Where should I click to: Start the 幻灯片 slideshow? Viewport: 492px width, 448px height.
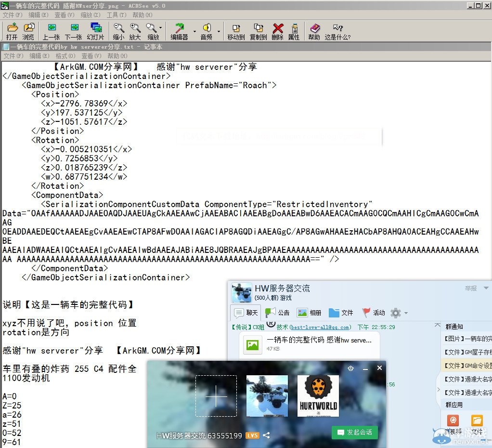coord(96,31)
